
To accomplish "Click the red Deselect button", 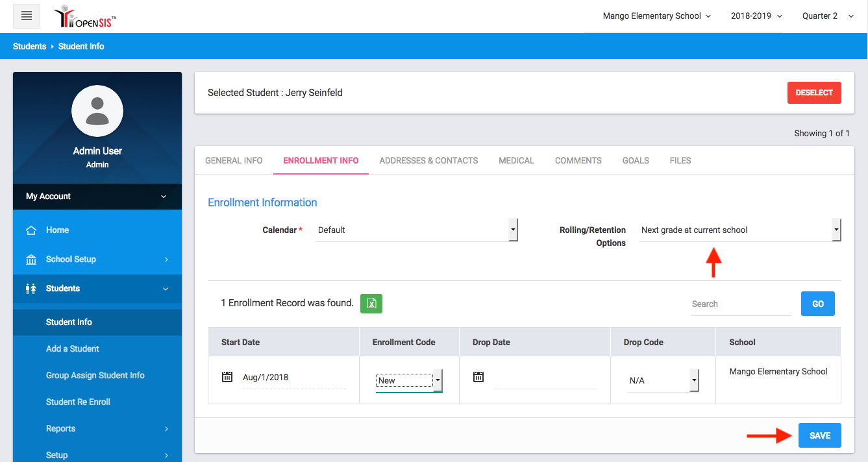I will tap(813, 93).
